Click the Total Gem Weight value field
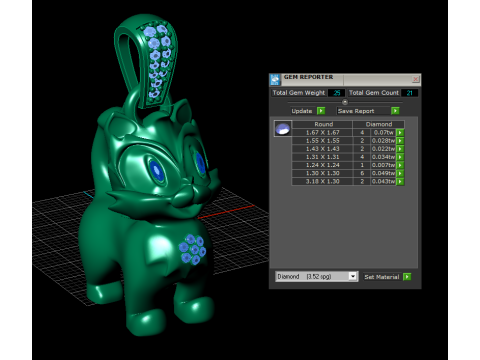 point(336,93)
